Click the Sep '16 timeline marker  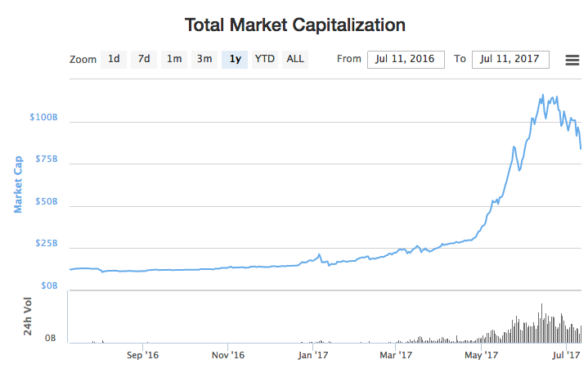[x=142, y=355]
